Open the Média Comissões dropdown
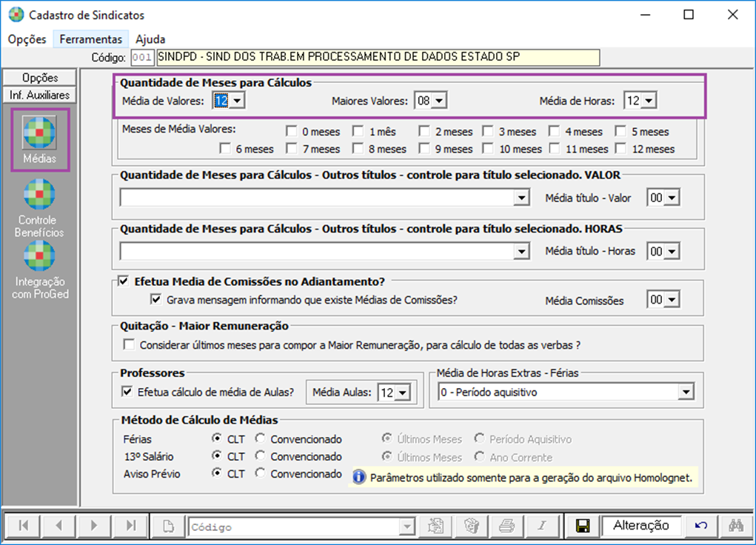The height and width of the screenshot is (545, 756). [x=672, y=300]
